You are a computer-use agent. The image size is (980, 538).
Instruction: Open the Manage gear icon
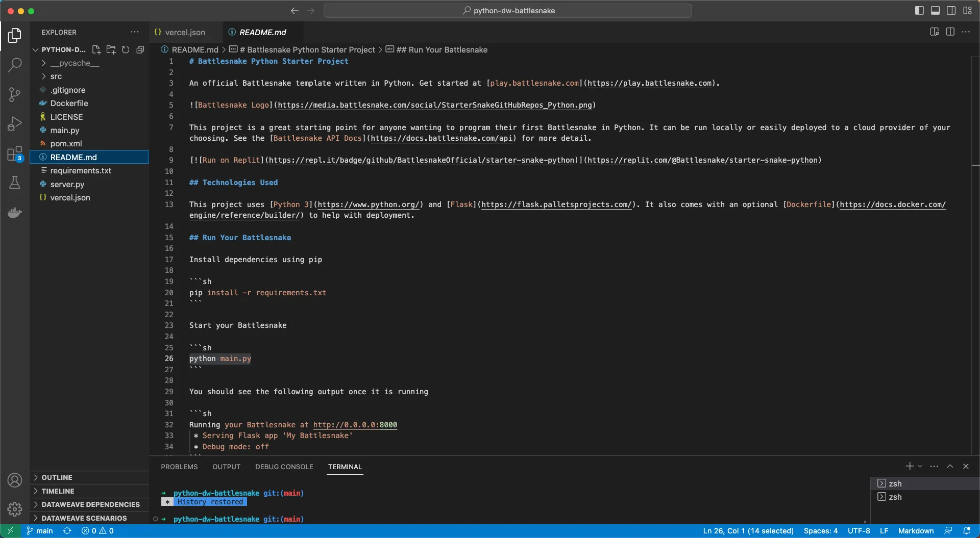click(x=15, y=509)
